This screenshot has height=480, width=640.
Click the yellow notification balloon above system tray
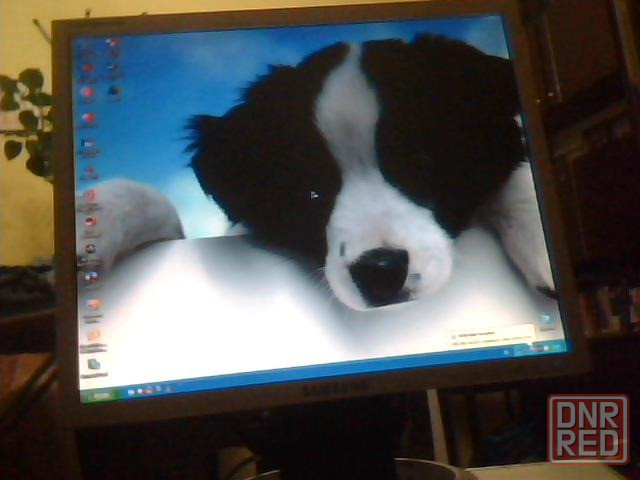(x=490, y=334)
